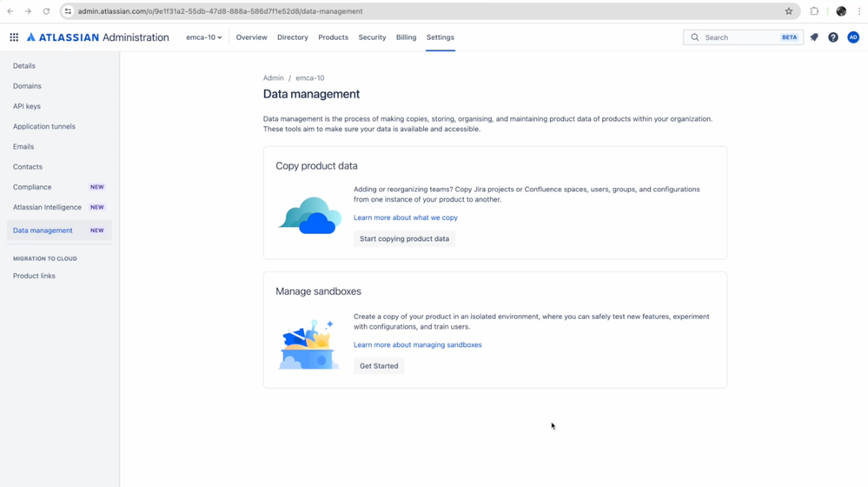Open the browser extensions puzzle icon
This screenshot has height=487, width=868.
(x=814, y=11)
